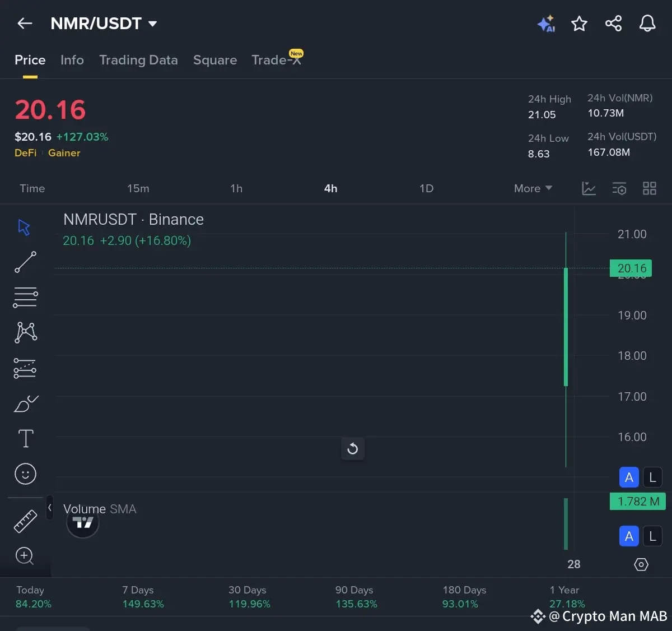Image resolution: width=672 pixels, height=631 pixels.
Task: Click the +127.03% change figure
Action: pyautogui.click(x=82, y=137)
